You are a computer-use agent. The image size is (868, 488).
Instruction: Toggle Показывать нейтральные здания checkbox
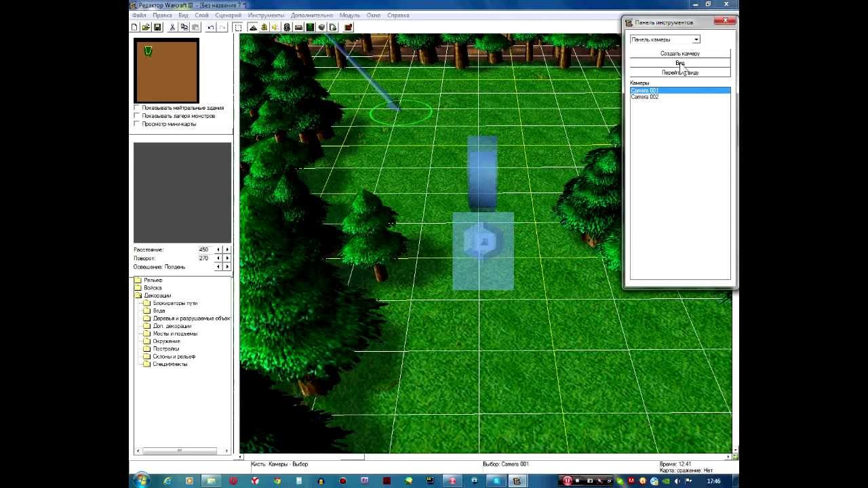coord(136,108)
